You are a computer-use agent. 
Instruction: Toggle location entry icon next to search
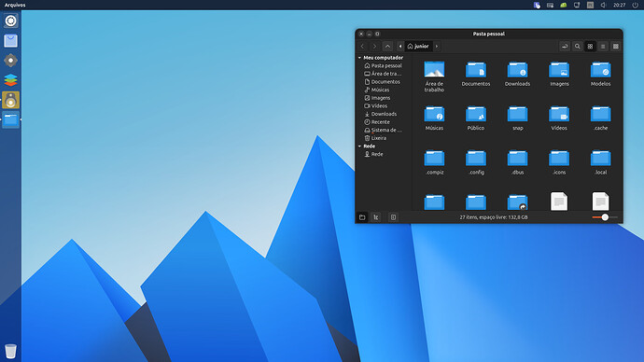coord(565,47)
